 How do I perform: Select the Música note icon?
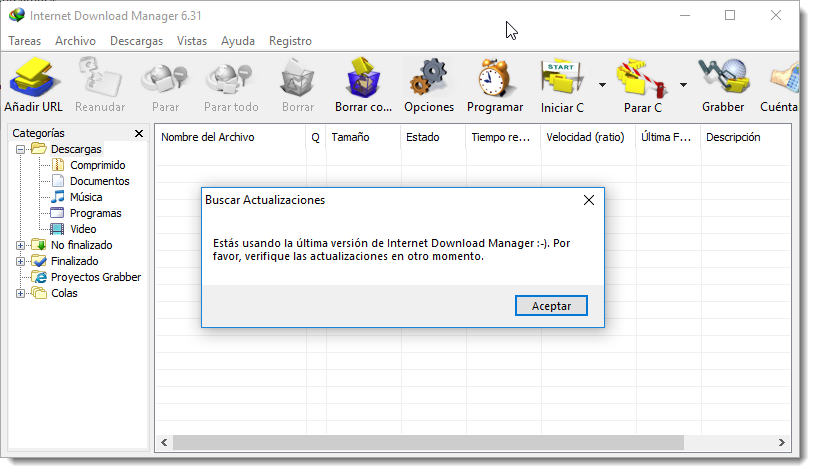point(58,197)
